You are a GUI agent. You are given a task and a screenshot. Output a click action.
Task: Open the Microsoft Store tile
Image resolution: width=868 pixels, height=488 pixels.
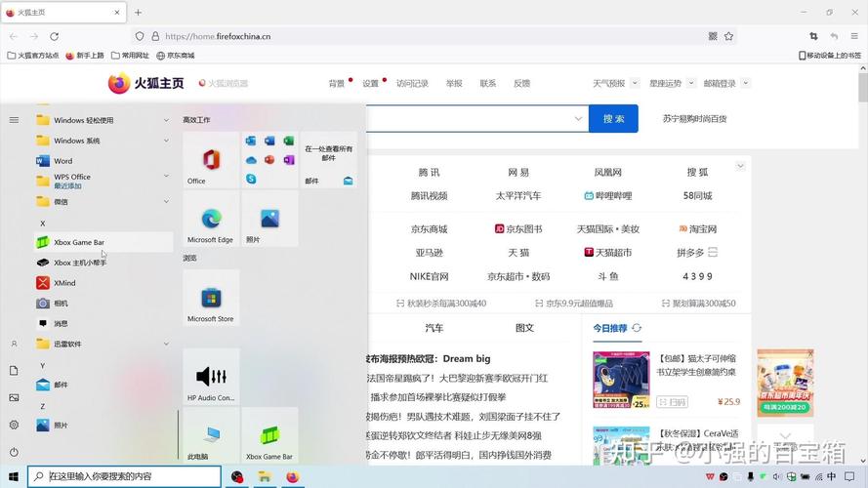click(211, 298)
